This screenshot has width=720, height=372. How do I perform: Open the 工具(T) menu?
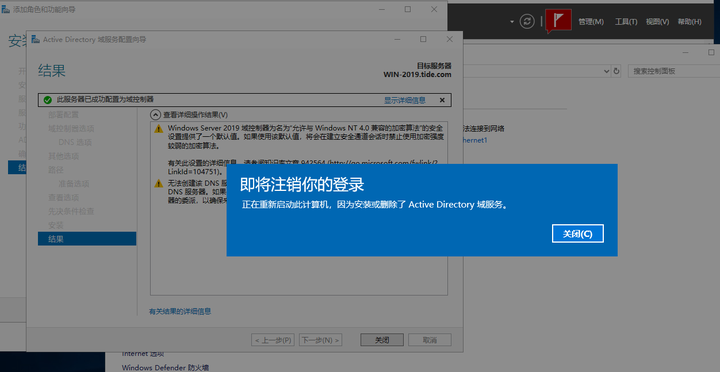[626, 22]
